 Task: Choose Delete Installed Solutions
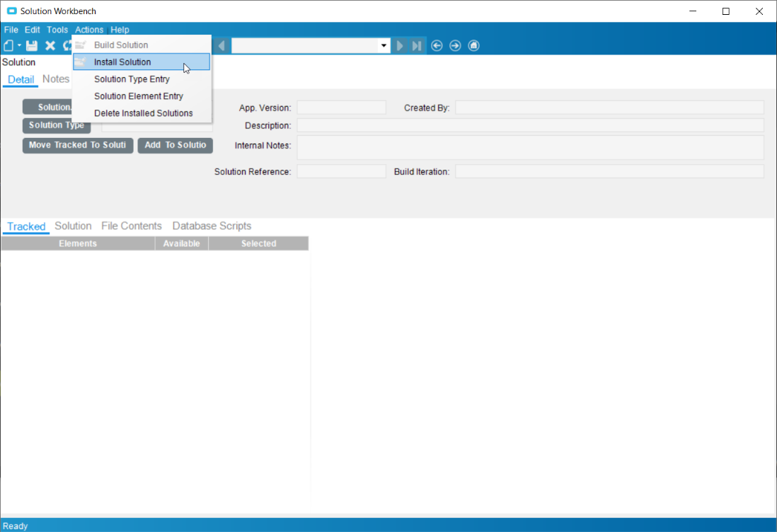point(143,113)
